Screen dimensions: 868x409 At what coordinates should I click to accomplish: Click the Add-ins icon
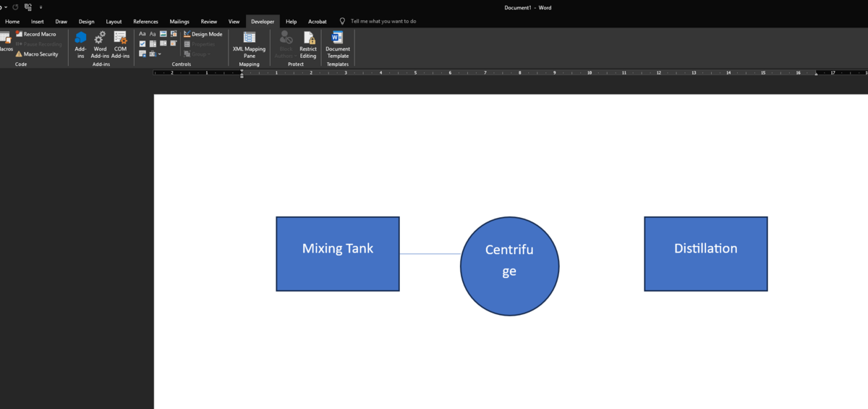pos(80,43)
